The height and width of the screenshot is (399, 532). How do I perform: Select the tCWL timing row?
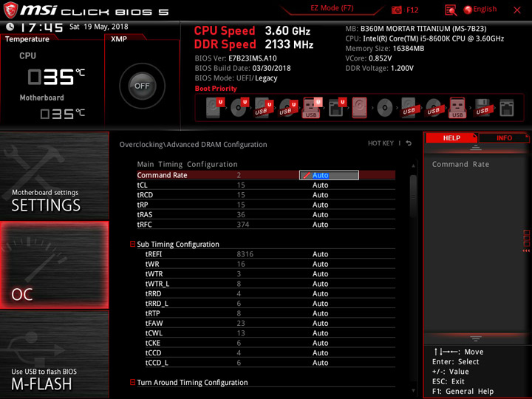click(270, 332)
